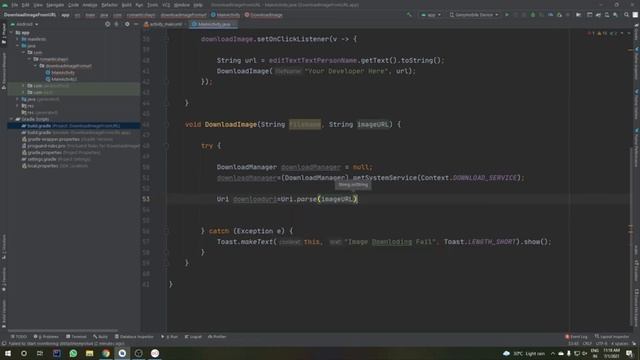Expand the res folder in project tree
The width and height of the screenshot is (640, 360).
[18, 106]
